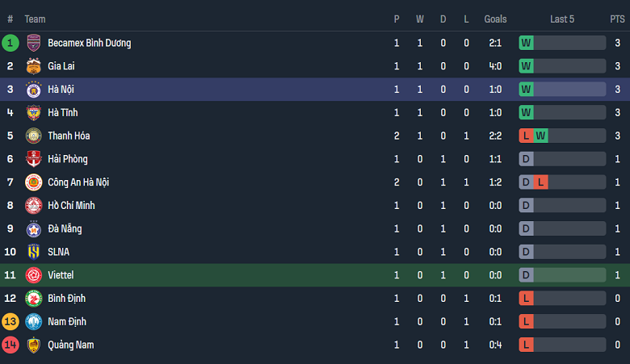Click the Công An Hà Nội logo

[34, 182]
